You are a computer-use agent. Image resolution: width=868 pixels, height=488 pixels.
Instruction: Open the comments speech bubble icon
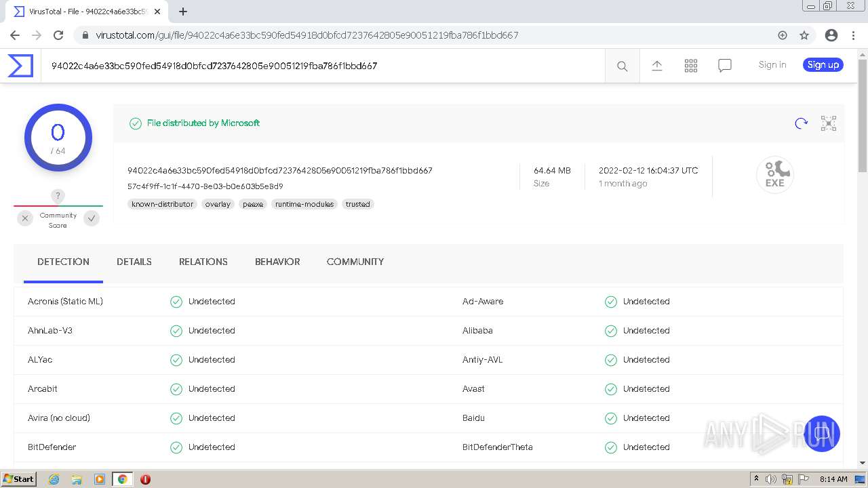click(x=724, y=65)
